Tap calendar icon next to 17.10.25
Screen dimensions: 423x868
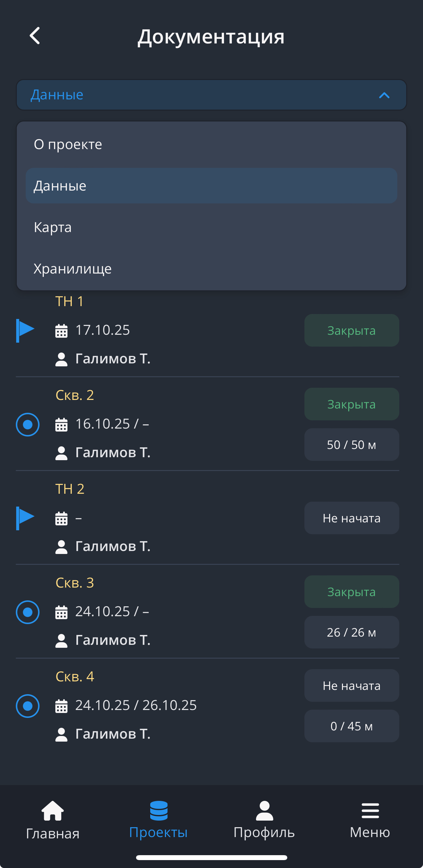[61, 330]
